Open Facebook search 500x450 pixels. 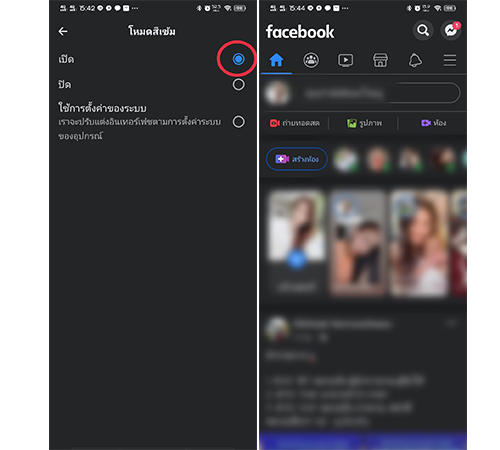[423, 31]
